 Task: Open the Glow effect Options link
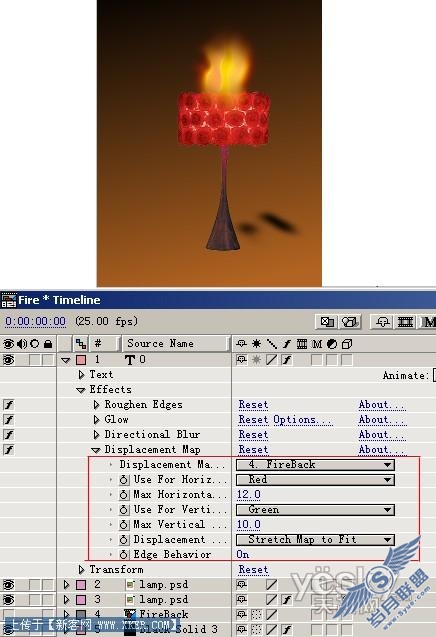tap(303, 420)
